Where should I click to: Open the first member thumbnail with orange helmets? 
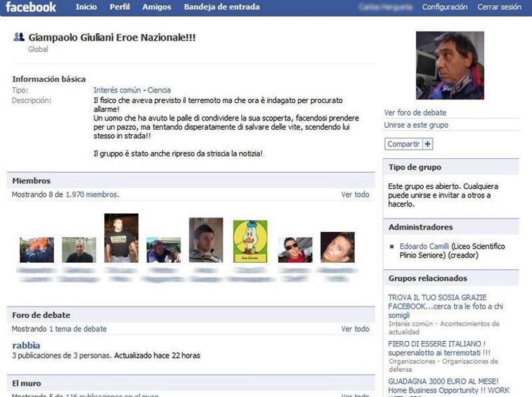coord(37,250)
